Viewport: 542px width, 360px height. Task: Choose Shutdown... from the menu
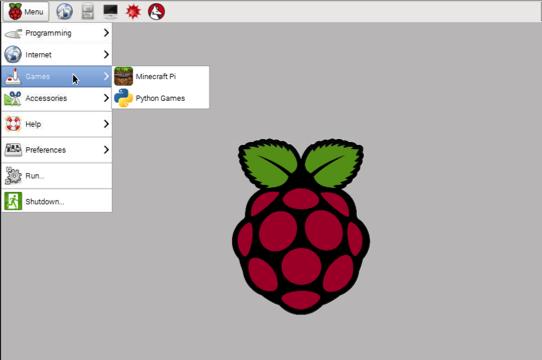tap(56, 201)
